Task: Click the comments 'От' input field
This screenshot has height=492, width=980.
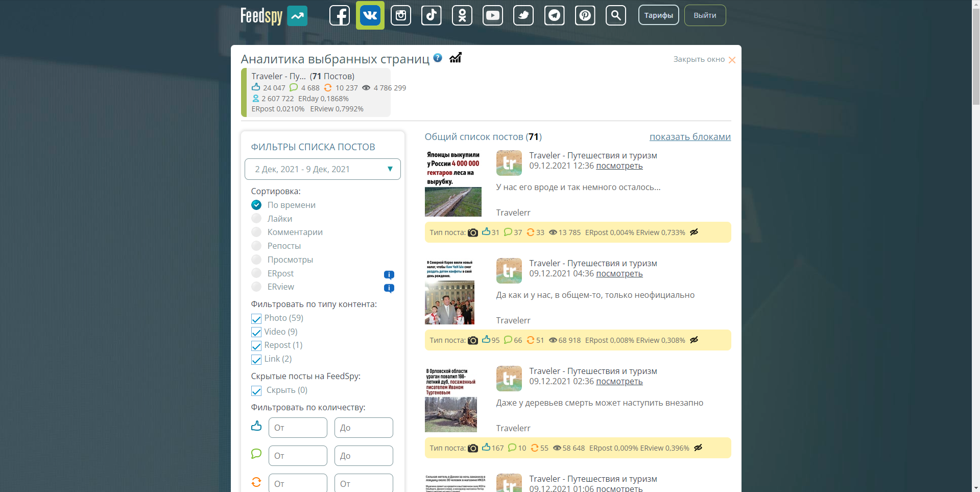Action: click(298, 456)
